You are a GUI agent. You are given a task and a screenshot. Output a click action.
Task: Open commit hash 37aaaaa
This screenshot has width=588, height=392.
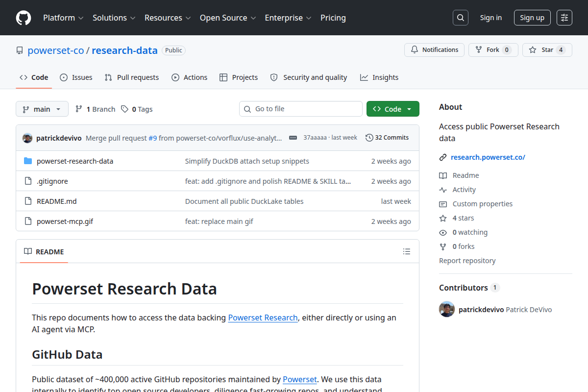(x=315, y=138)
